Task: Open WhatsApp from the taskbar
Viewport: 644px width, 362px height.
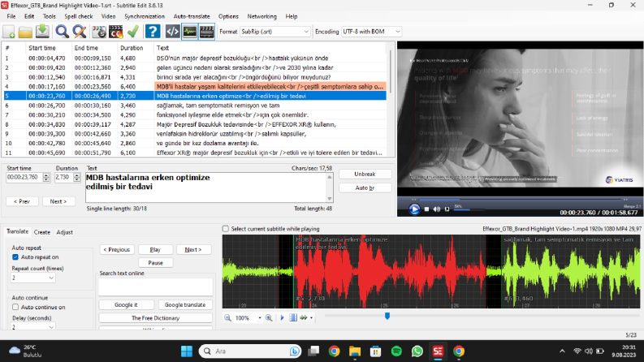Action: tap(417, 351)
